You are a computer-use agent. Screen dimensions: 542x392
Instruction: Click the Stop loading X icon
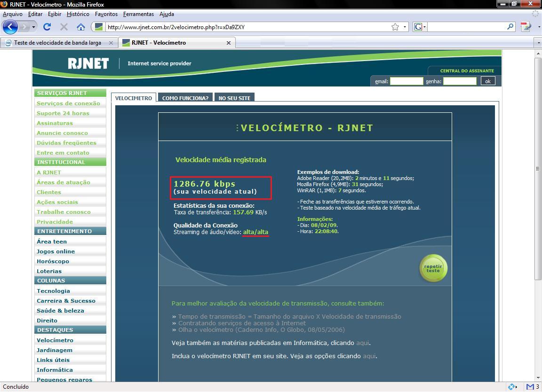64,27
